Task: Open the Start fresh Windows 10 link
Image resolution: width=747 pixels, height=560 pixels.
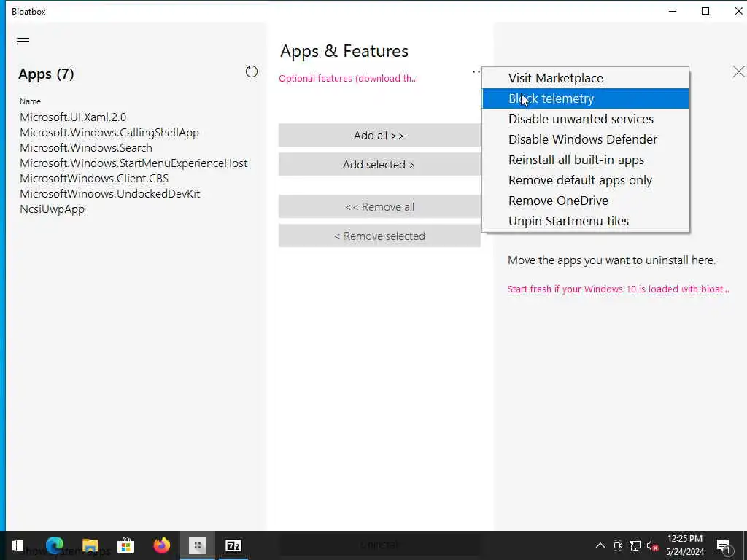Action: 619,289
